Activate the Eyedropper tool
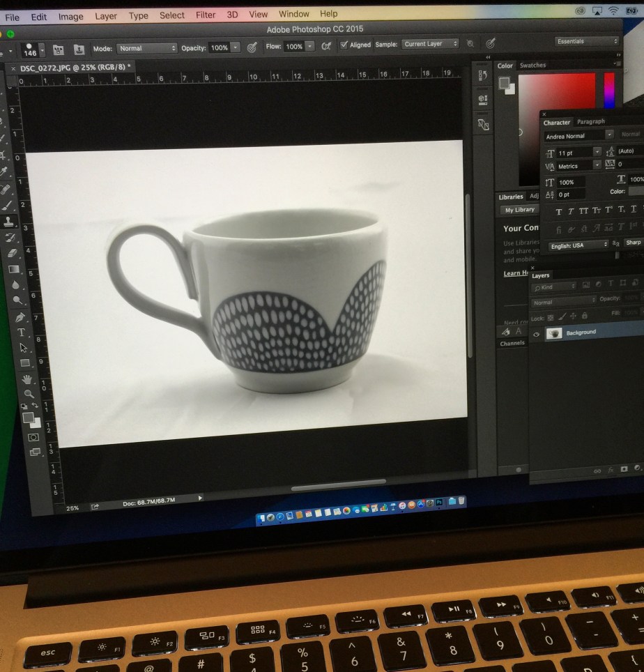Viewport: 644px width, 672px height. (x=5, y=171)
